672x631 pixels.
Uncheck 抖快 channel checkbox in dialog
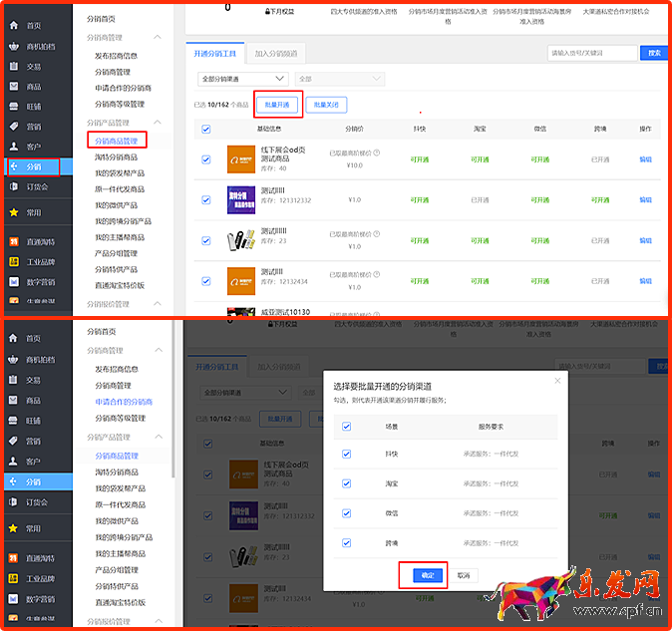pyautogui.click(x=346, y=454)
